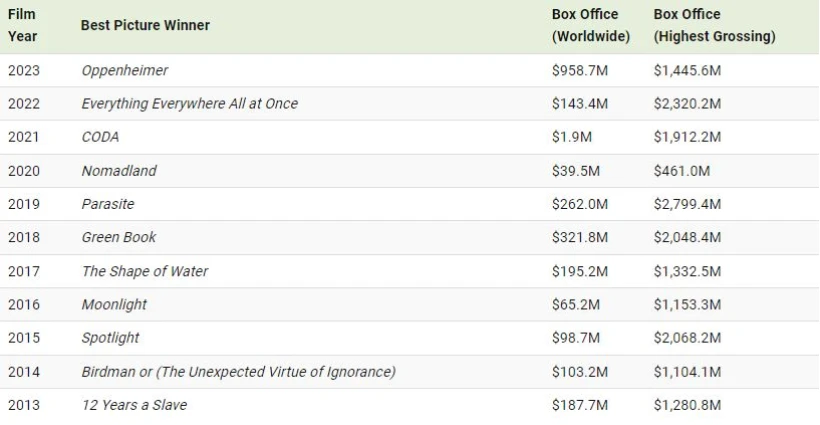Click the Green Book title
This screenshot has width=820, height=425.
coord(119,237)
